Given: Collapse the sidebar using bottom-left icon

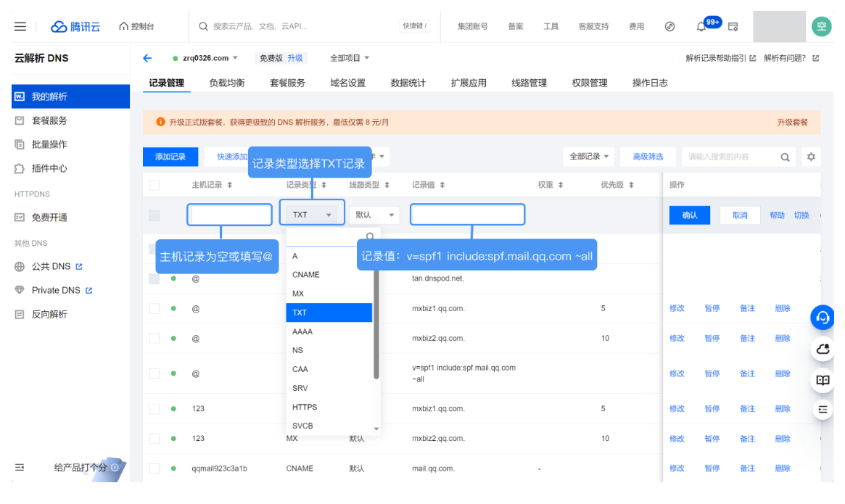Looking at the screenshot, I should [20, 467].
